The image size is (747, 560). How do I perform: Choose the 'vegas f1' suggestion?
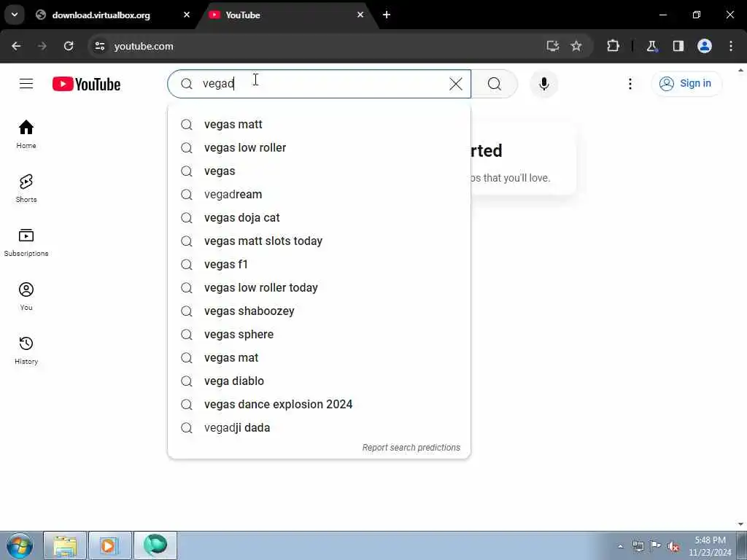[320, 264]
